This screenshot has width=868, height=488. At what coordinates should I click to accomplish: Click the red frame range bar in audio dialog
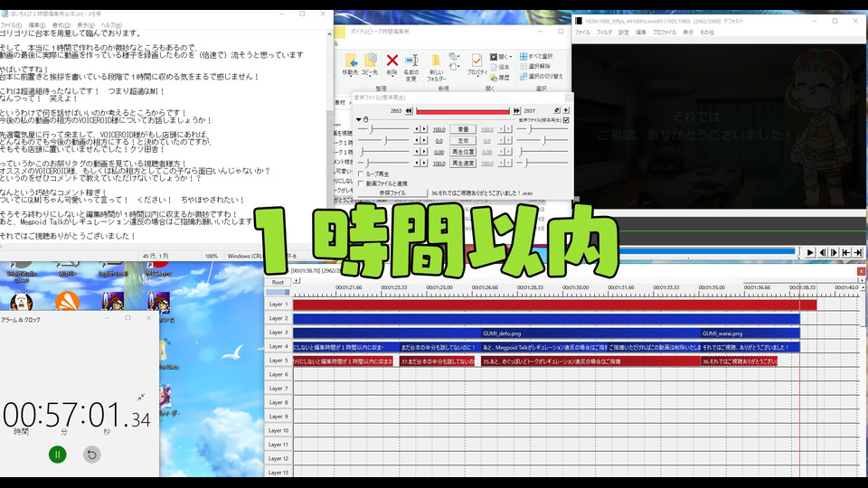(x=463, y=111)
